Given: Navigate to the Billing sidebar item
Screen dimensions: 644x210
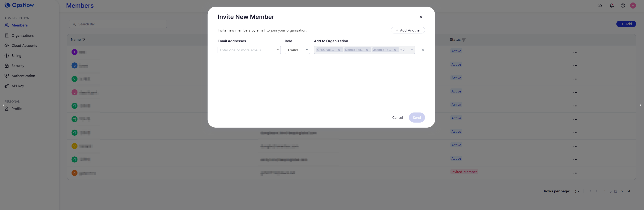Looking at the screenshot, I should coord(16,56).
